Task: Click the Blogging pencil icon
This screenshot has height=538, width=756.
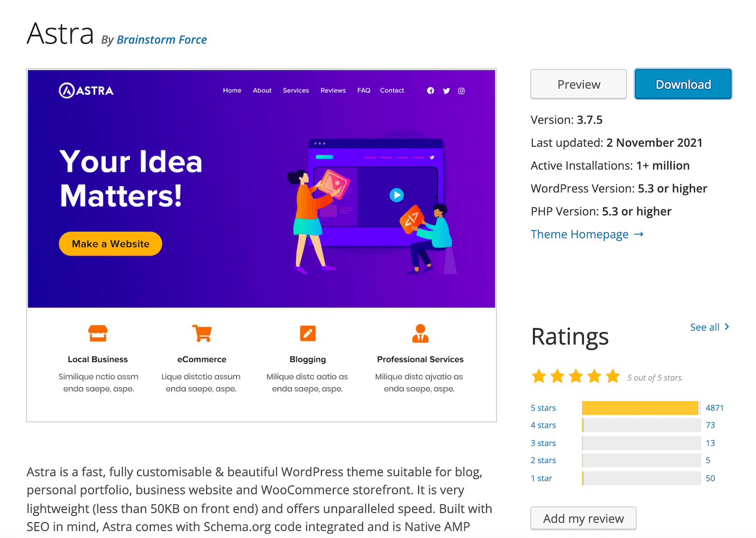Action: coord(307,333)
